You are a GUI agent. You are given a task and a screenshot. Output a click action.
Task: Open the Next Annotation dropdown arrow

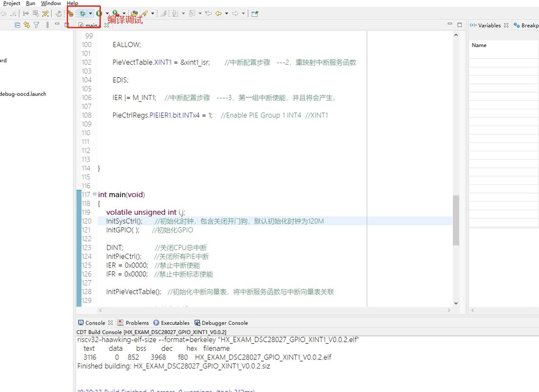coord(183,14)
